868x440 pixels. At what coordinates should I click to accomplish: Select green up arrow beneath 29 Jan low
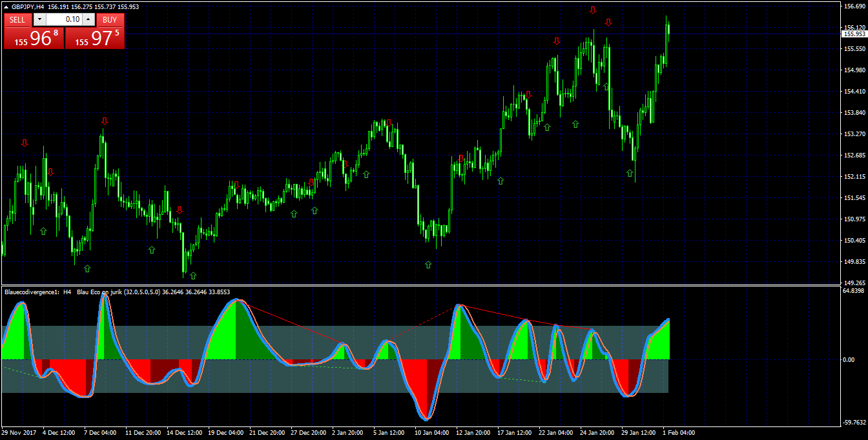pos(630,173)
